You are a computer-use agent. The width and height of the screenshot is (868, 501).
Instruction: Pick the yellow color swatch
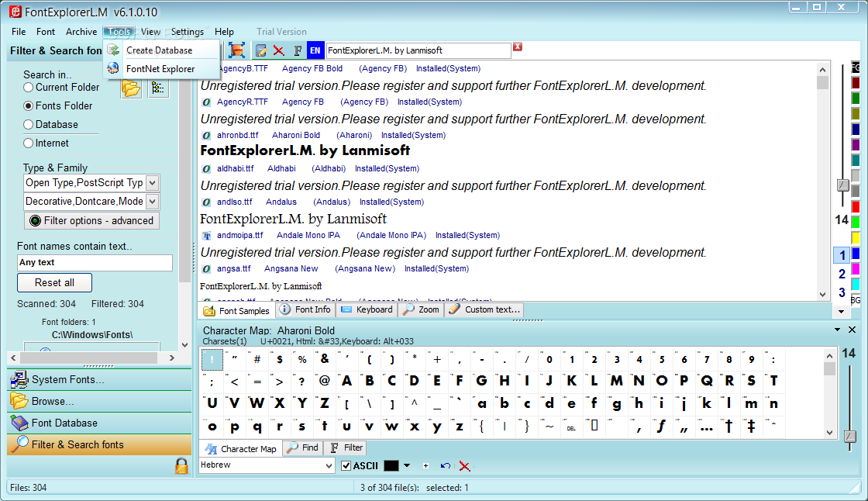(x=856, y=238)
